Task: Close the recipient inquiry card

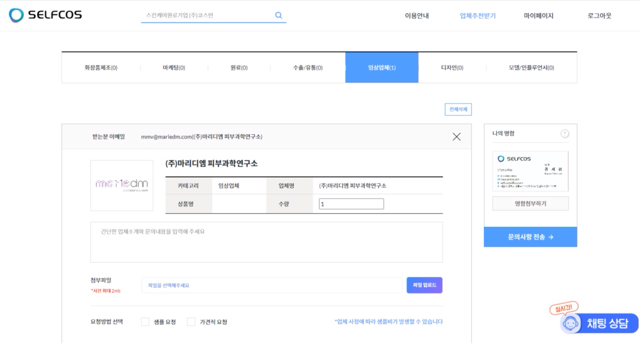Action: [456, 137]
